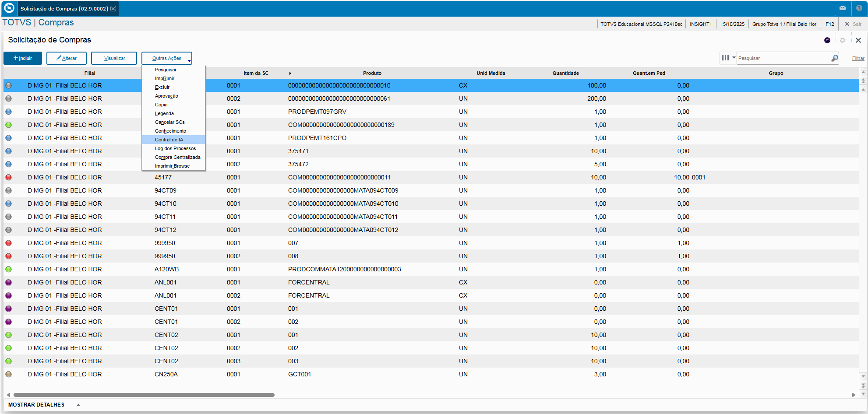The width and height of the screenshot is (868, 414).
Task: Open the help question mark icon
Action: pos(859,8)
